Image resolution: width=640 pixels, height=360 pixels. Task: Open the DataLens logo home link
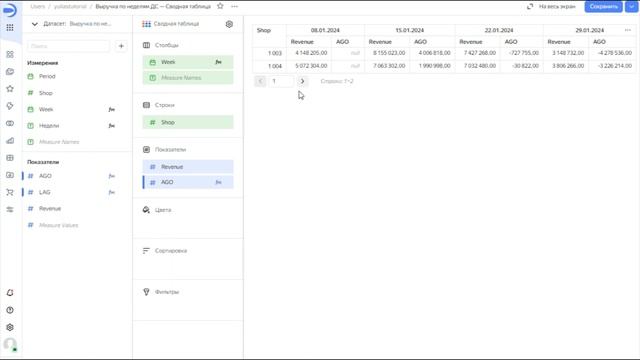point(10,10)
